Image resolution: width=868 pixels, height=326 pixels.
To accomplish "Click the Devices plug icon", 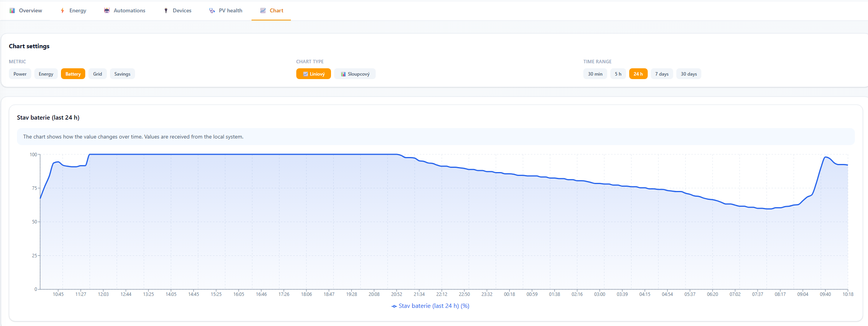I will pyautogui.click(x=166, y=10).
